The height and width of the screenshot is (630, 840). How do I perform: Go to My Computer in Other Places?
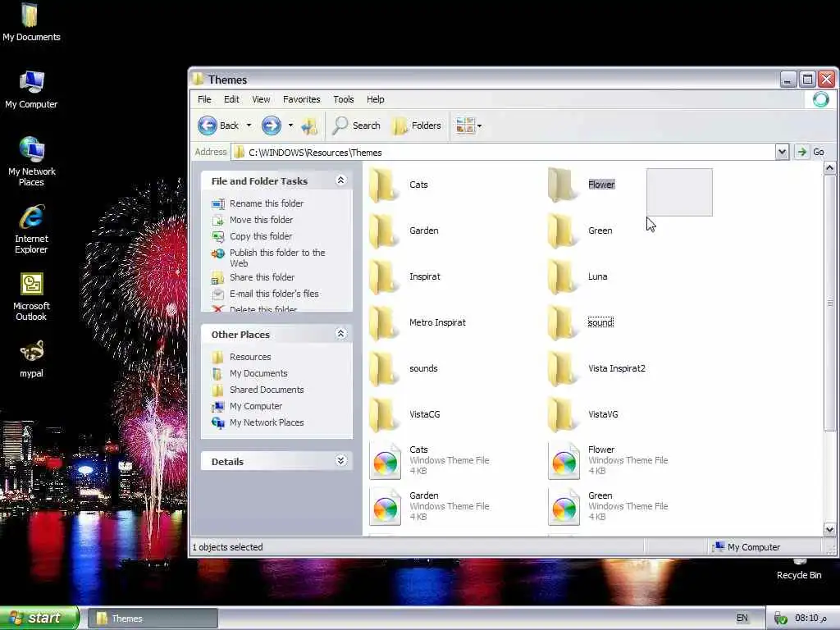[x=247, y=407]
